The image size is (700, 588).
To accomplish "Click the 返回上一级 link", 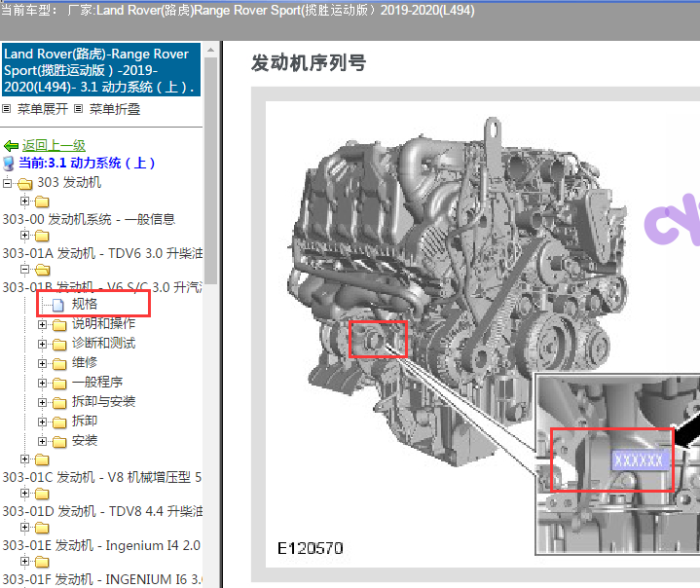I will (54, 146).
